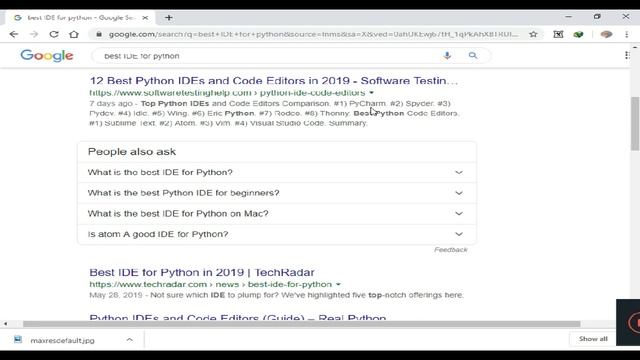Expand 'What is the best IDE for Python?'

click(x=277, y=172)
